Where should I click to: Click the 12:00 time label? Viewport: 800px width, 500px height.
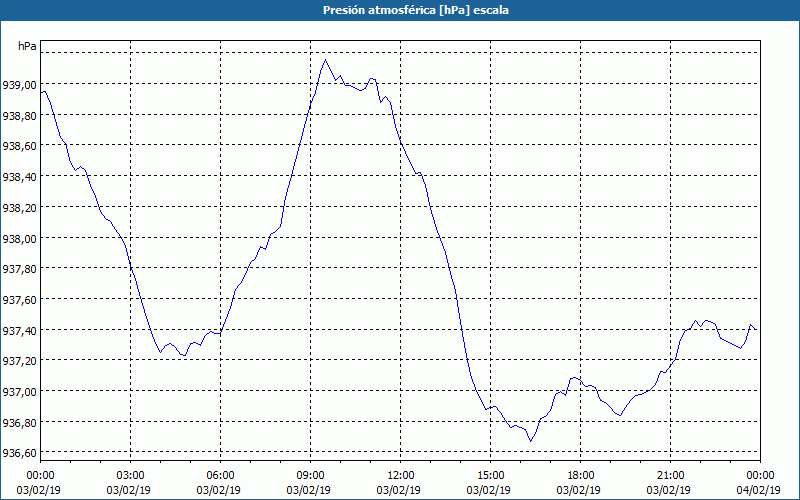point(401,476)
